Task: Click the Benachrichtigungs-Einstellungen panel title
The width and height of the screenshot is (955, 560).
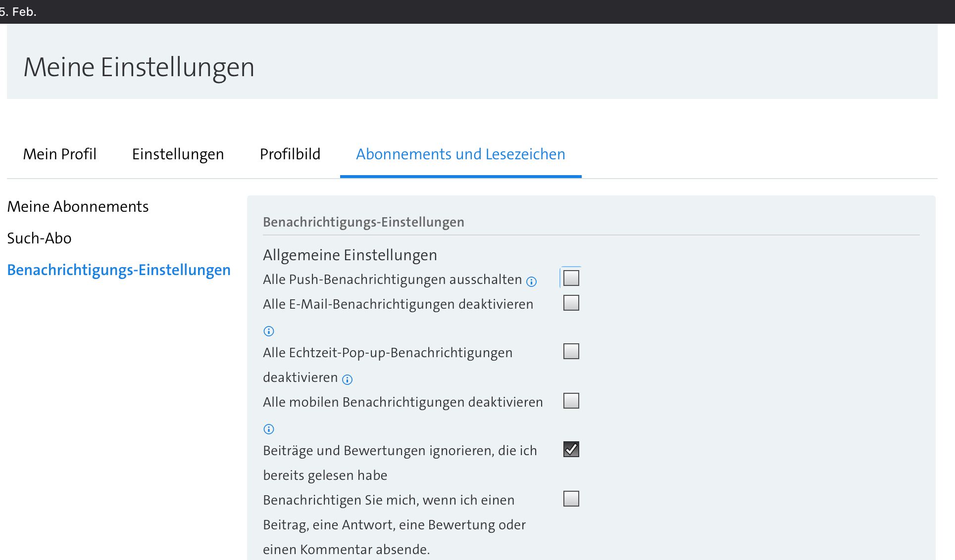Action: [363, 222]
